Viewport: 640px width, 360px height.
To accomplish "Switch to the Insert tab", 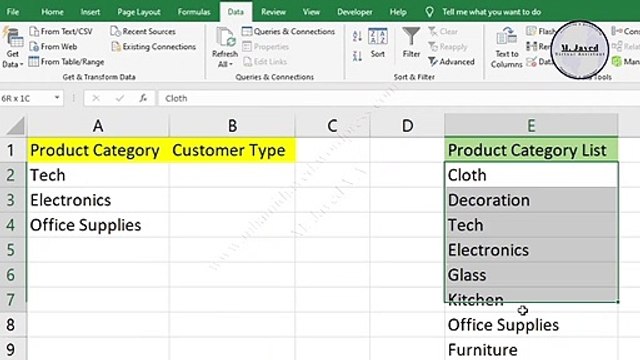I will (x=90, y=12).
